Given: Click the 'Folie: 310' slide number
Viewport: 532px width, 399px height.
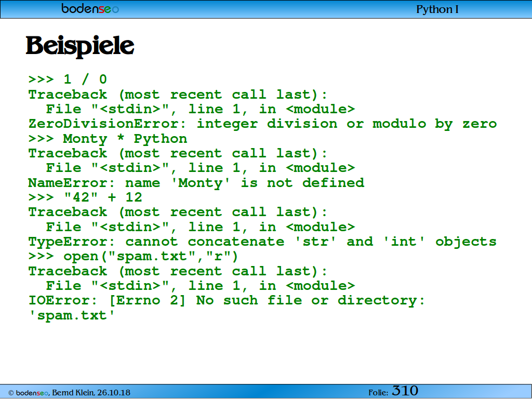Looking at the screenshot, I should (393, 391).
